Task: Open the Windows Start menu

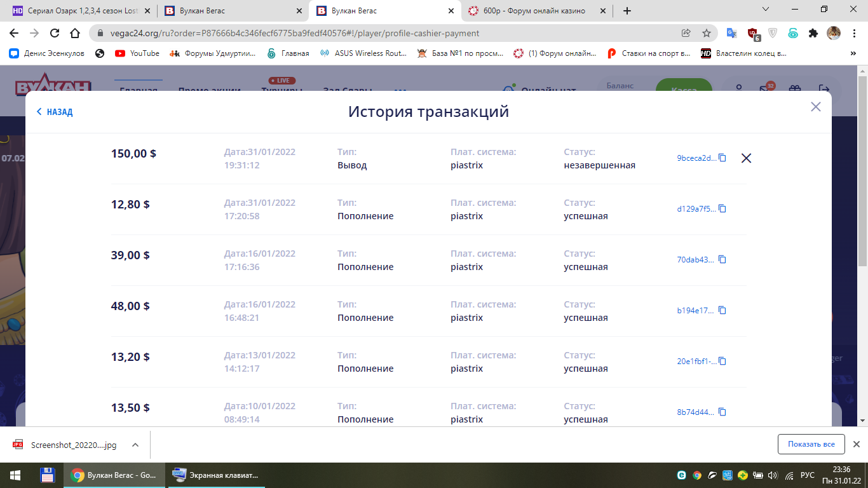Action: pos(15,475)
